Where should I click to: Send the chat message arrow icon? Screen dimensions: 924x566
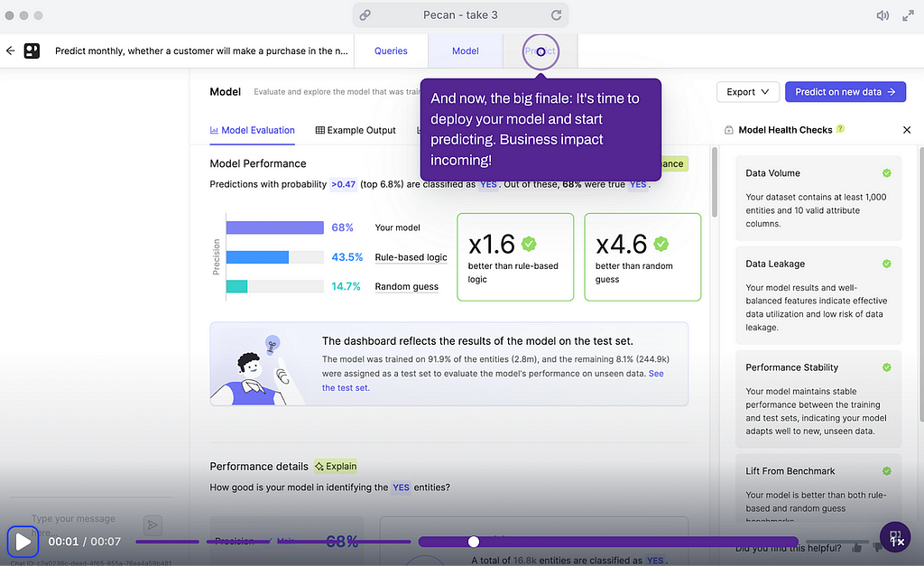tap(152, 524)
